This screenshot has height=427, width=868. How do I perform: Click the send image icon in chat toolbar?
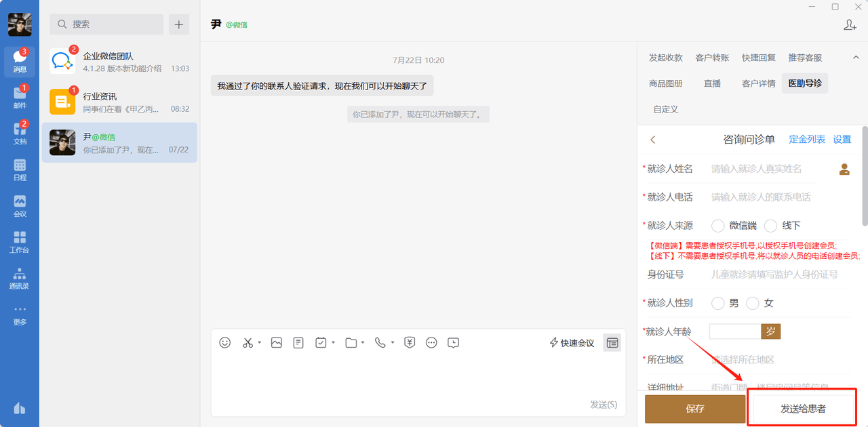point(276,343)
